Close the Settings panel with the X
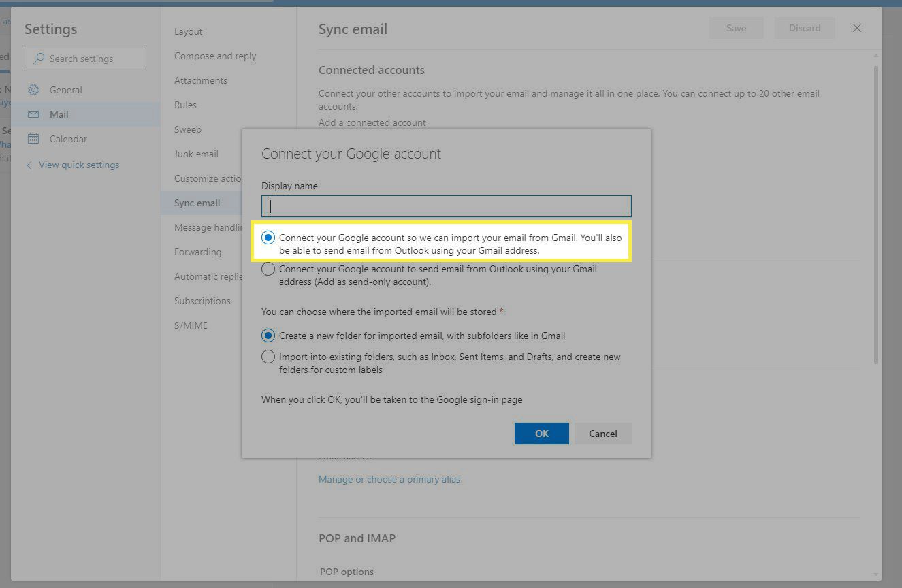 857,28
